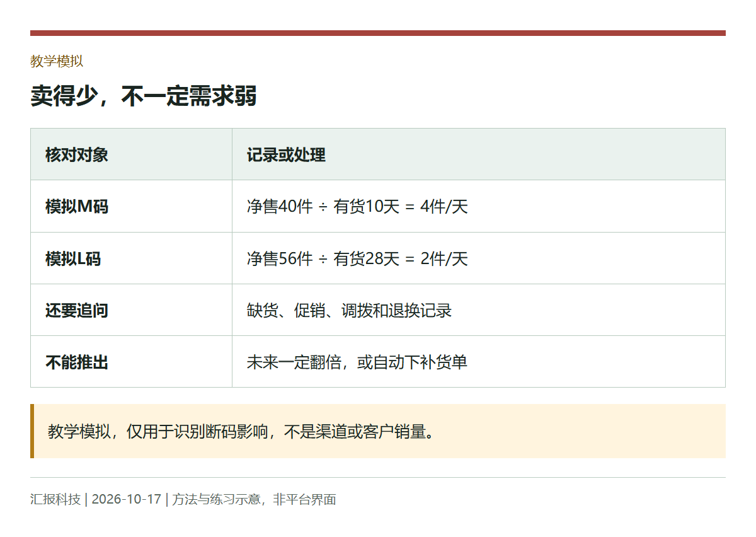Select the column header 核对对象

tap(131, 154)
